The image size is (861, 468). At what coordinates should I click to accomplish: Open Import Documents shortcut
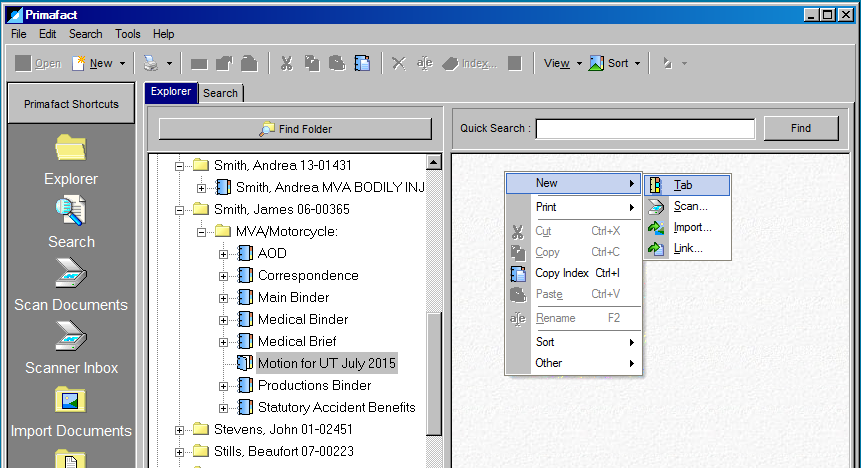pos(71,413)
